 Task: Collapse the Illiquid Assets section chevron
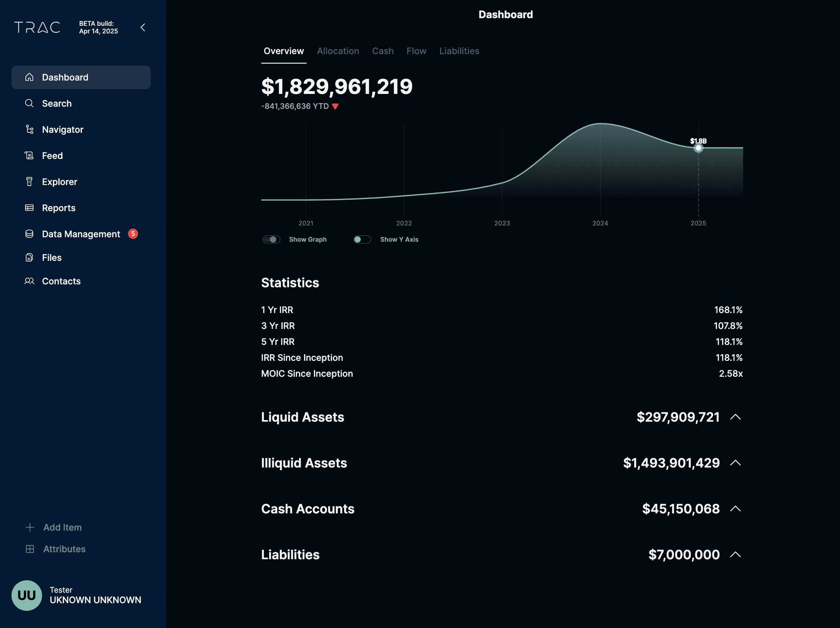point(735,463)
